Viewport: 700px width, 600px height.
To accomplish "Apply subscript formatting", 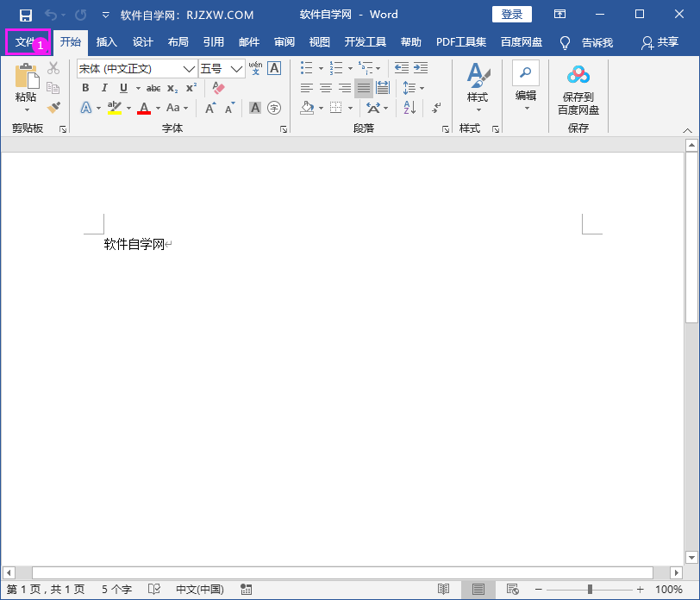I will point(170,88).
